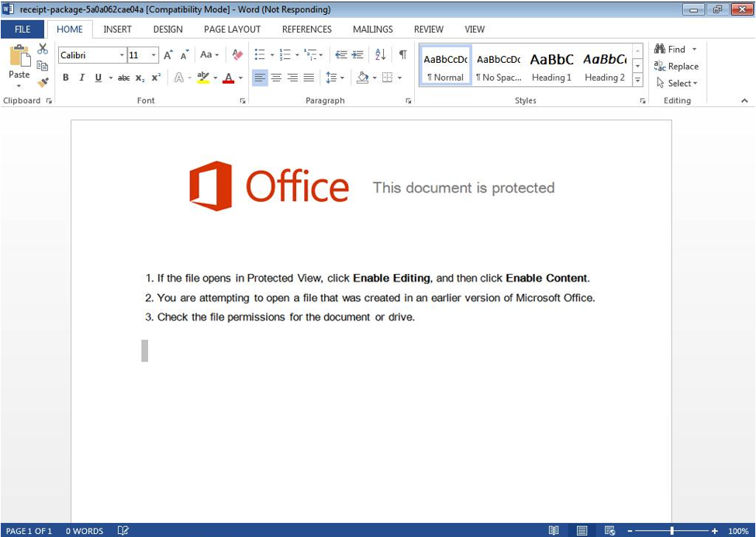The height and width of the screenshot is (537, 756).
Task: Open the Calibri font name dropdown
Action: click(x=122, y=55)
